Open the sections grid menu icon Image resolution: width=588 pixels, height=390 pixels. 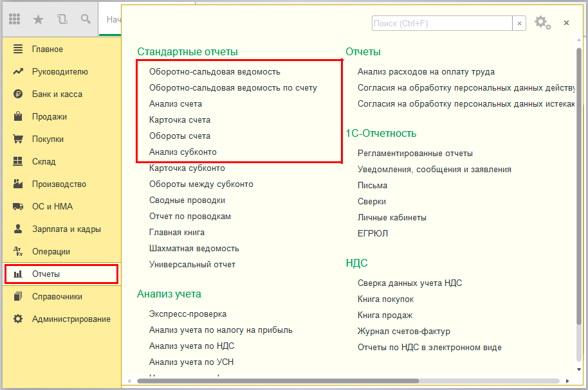click(14, 19)
